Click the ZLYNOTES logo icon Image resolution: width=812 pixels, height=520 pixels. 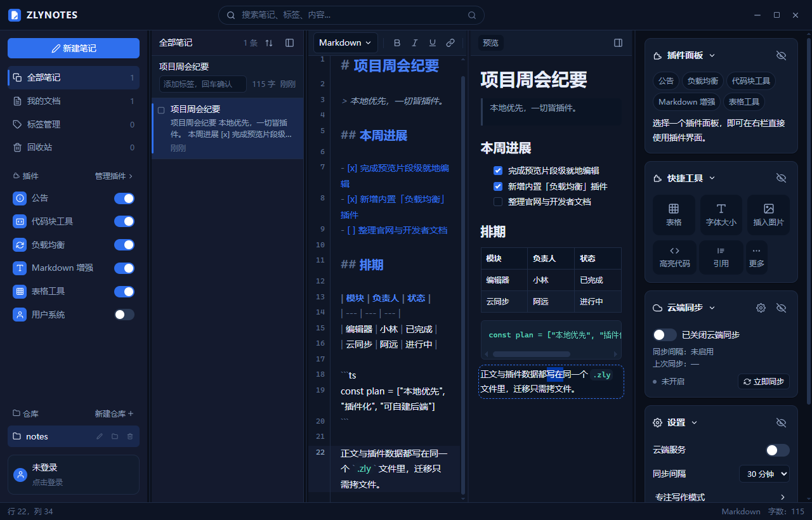pos(15,15)
